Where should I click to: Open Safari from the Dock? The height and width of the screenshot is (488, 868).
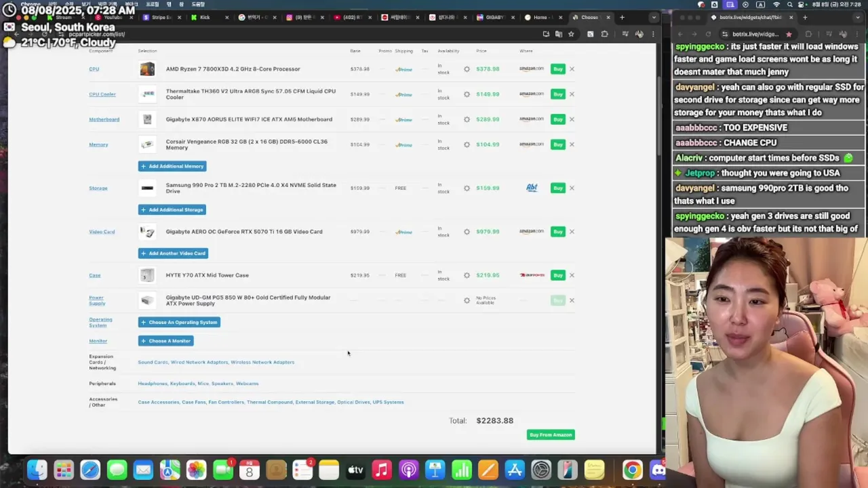point(90,470)
